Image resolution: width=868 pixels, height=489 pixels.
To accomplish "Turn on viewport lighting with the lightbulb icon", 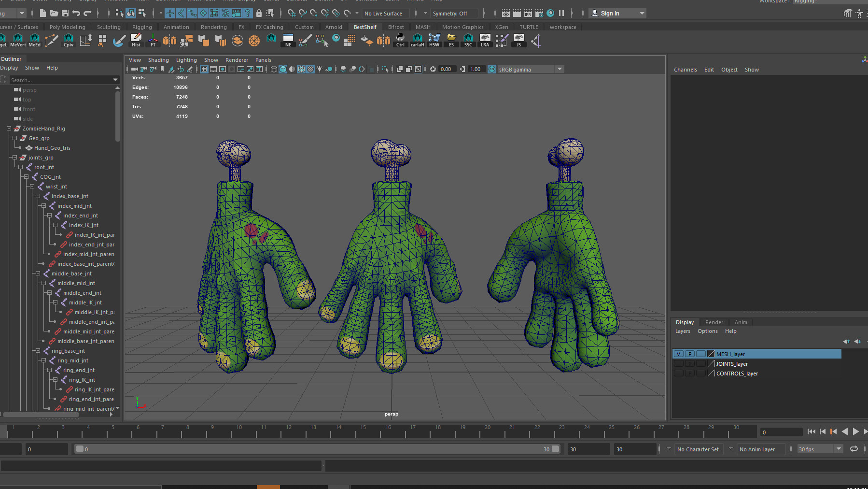I will [320, 69].
